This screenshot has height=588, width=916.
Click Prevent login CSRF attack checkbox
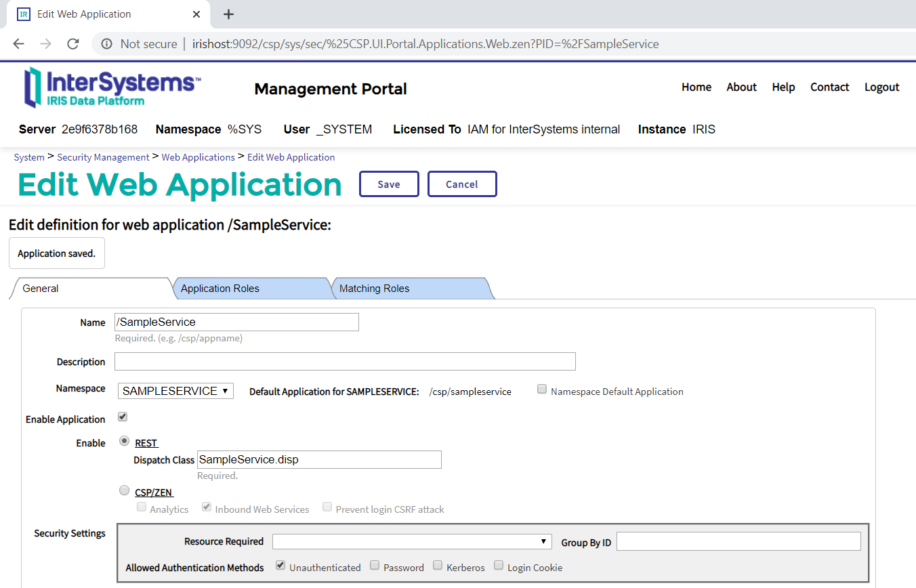pyautogui.click(x=327, y=507)
